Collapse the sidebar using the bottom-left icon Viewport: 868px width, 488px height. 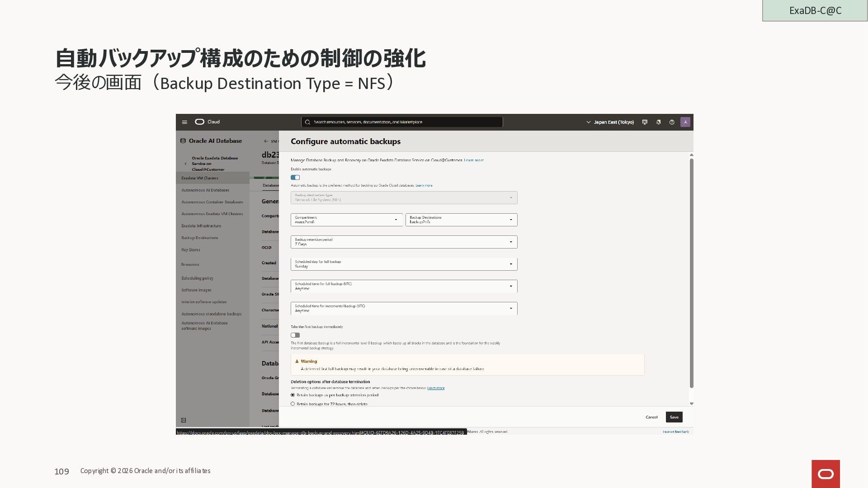pos(184,420)
